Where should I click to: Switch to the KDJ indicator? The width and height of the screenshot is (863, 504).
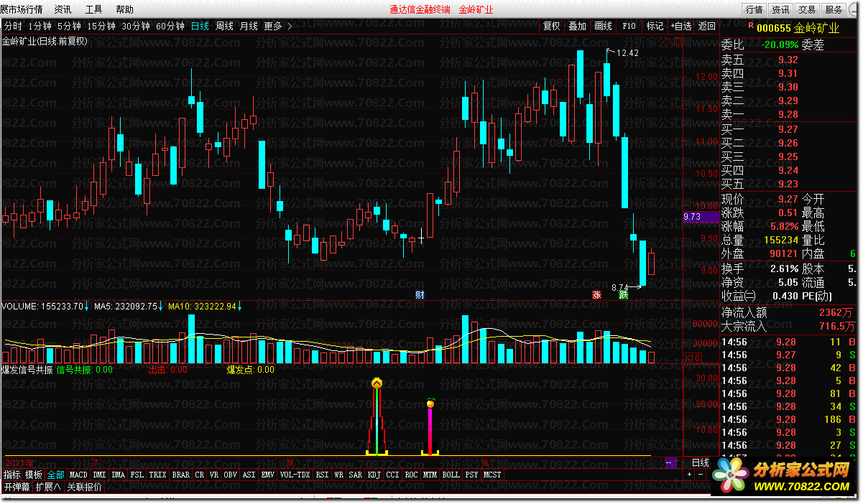[x=374, y=475]
